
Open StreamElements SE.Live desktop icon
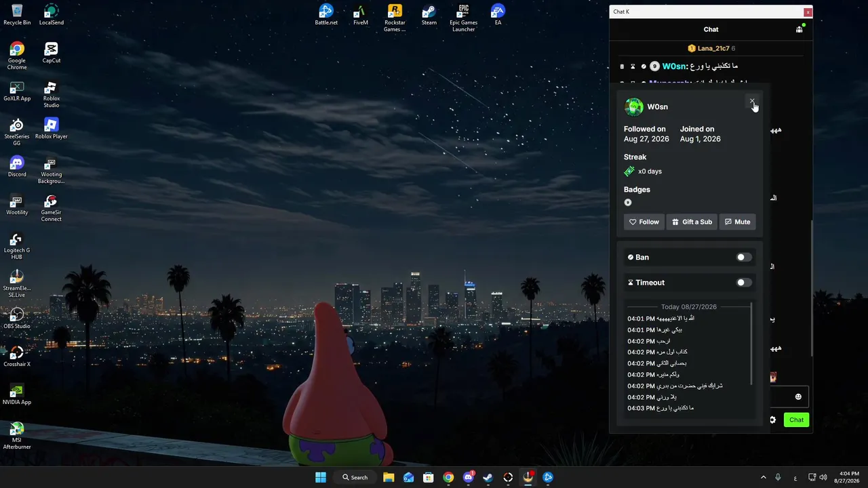tap(17, 284)
